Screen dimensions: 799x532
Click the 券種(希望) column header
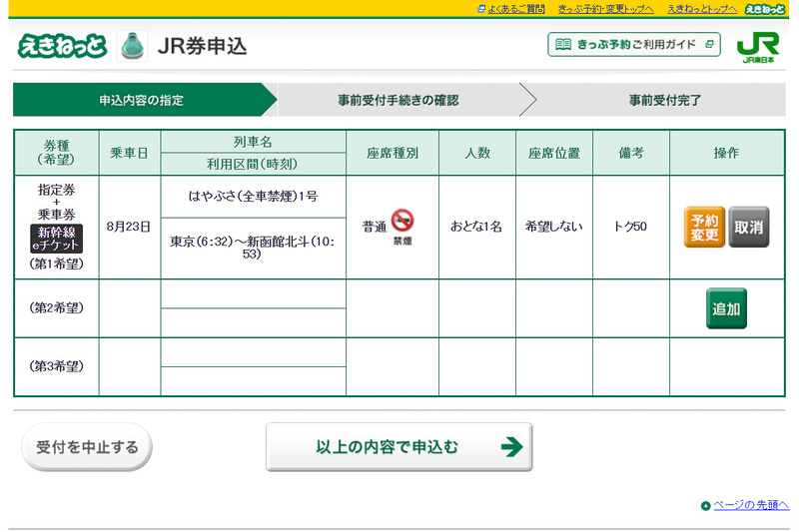coord(56,153)
